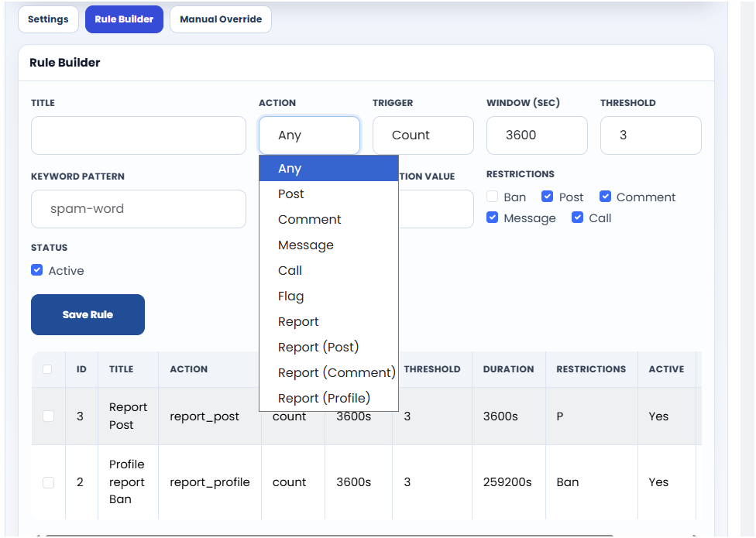The width and height of the screenshot is (756, 538).
Task: Enable the Ban restriction checkbox
Action: pos(493,197)
